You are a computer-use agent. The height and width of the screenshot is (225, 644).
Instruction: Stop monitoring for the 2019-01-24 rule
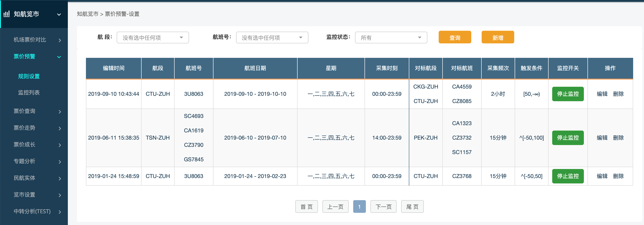click(568, 176)
